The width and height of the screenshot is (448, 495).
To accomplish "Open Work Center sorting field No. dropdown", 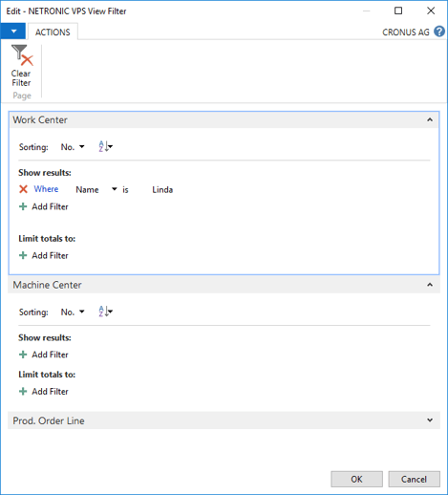I will (73, 147).
